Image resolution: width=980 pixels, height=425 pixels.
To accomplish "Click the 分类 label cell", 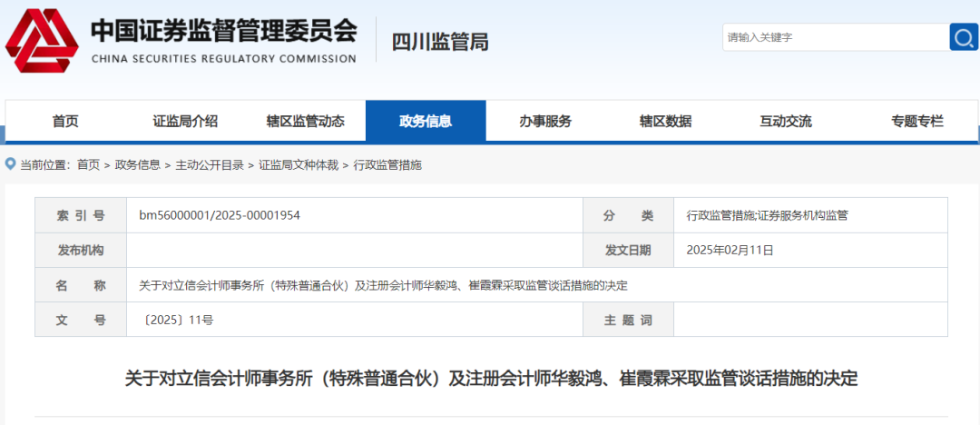I will pos(628,216).
